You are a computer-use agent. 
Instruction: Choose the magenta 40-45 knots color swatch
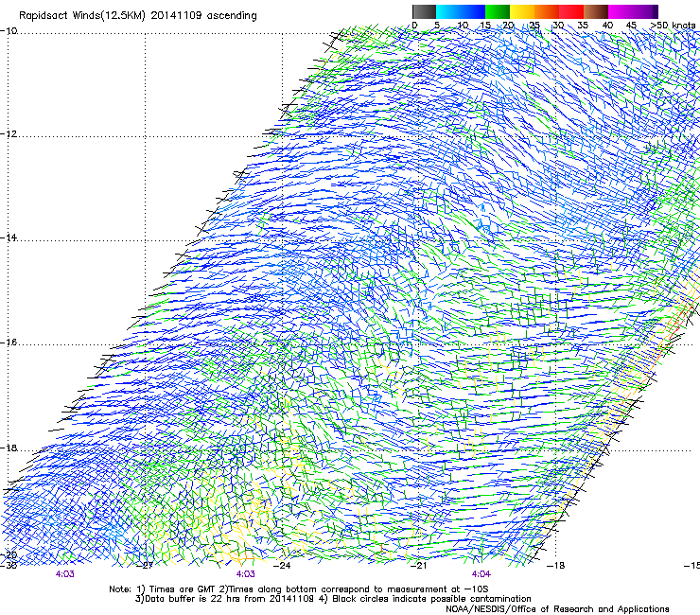(621, 11)
